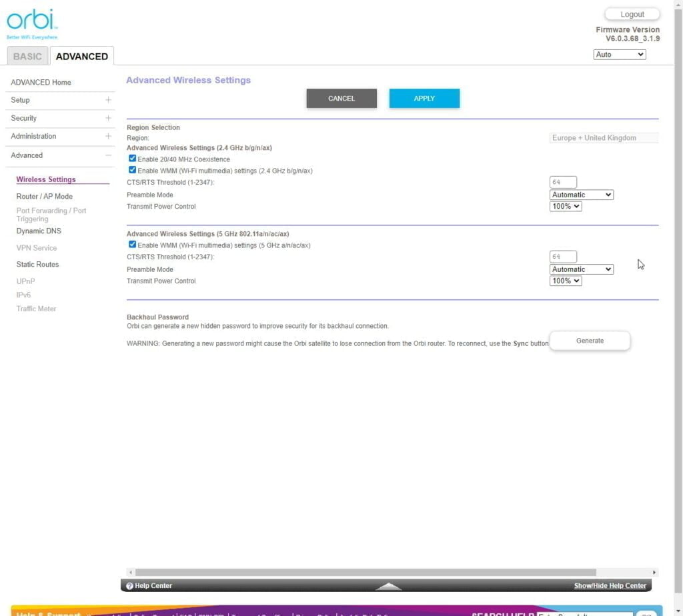Expand the Administration section plus icon

click(x=108, y=136)
